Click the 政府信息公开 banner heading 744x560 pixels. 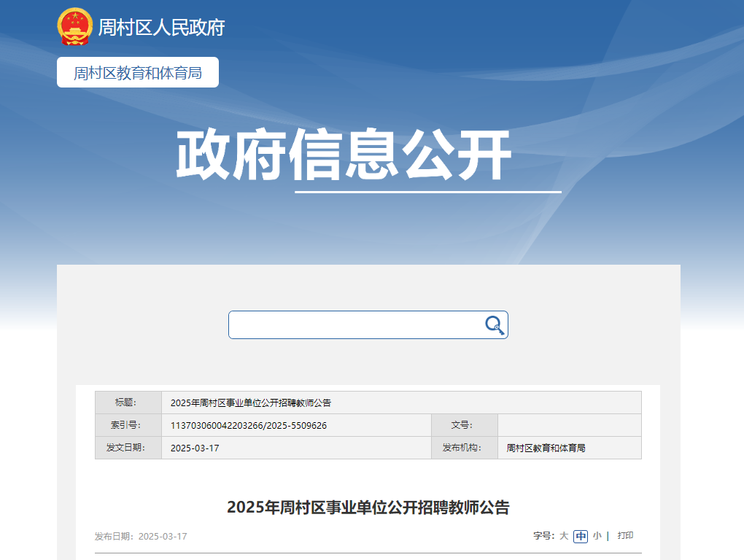(344, 154)
